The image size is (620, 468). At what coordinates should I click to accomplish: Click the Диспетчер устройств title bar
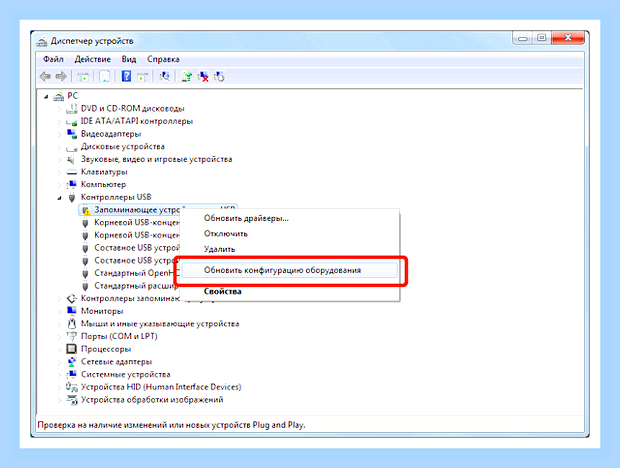click(x=273, y=41)
